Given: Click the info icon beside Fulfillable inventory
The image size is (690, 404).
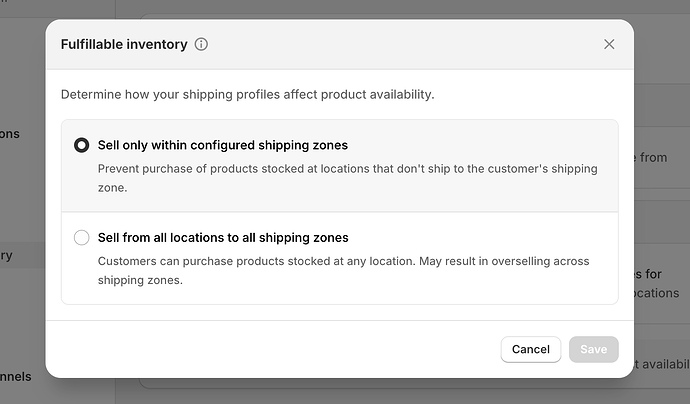Looking at the screenshot, I should pos(201,44).
